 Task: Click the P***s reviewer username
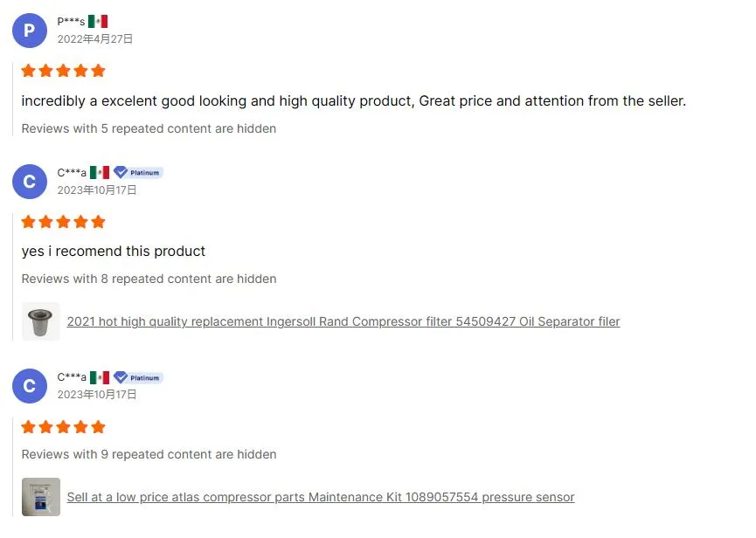71,21
